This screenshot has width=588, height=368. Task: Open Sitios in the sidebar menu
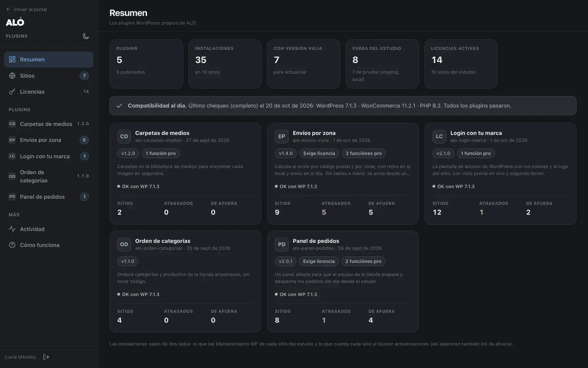click(49, 76)
